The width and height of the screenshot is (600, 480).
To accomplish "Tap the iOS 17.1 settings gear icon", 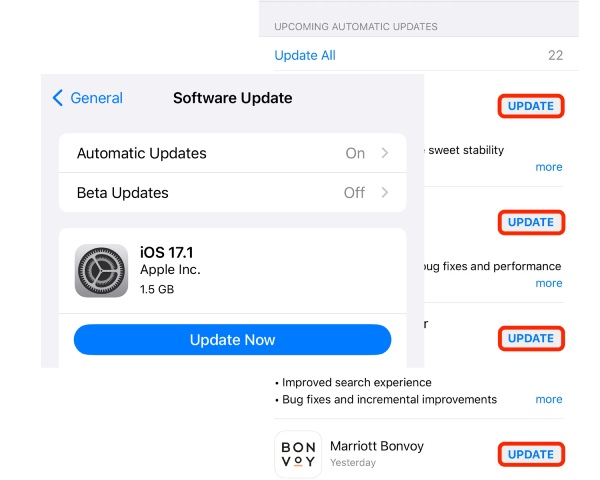I will (101, 271).
